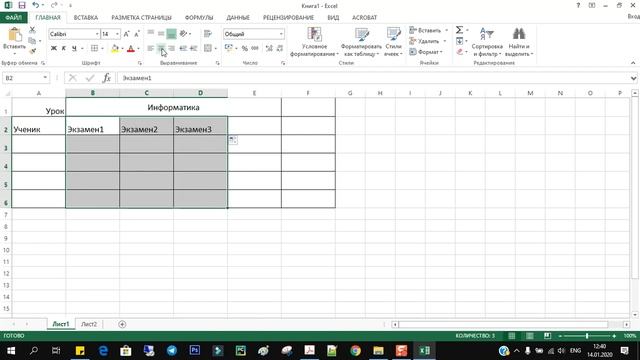
Task: Click Merge and Center icon
Action: click(x=208, y=48)
